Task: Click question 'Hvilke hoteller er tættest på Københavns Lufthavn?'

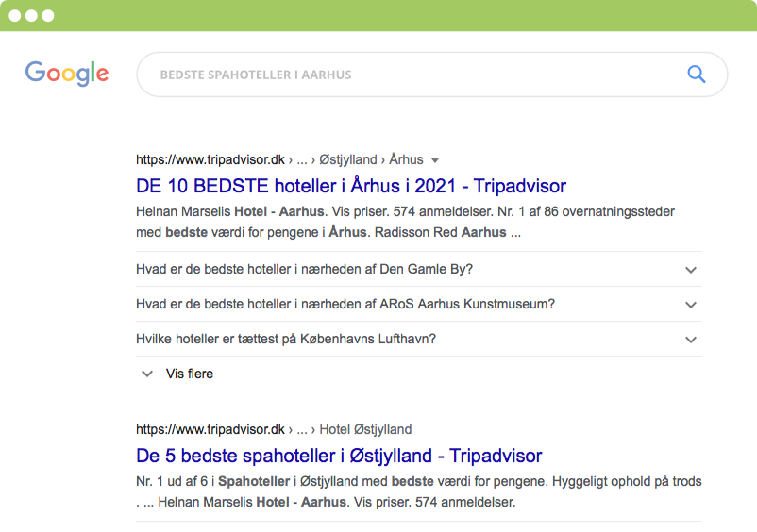Action: (x=286, y=339)
